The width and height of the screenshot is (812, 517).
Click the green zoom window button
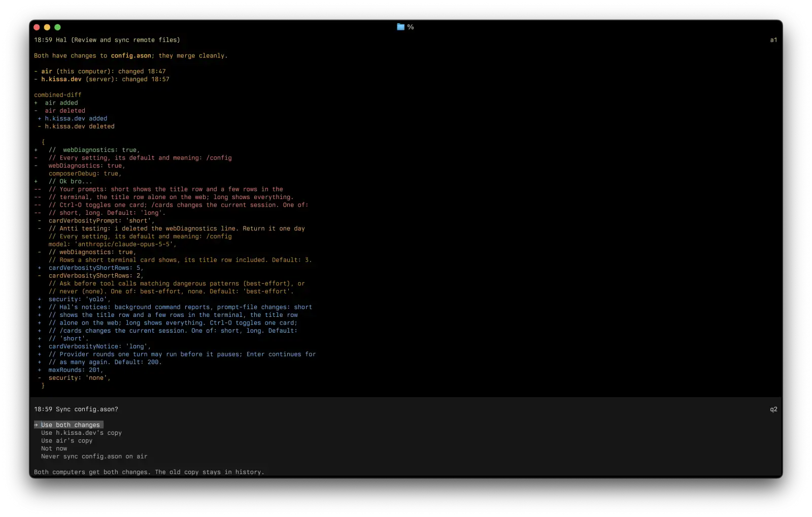(x=57, y=27)
